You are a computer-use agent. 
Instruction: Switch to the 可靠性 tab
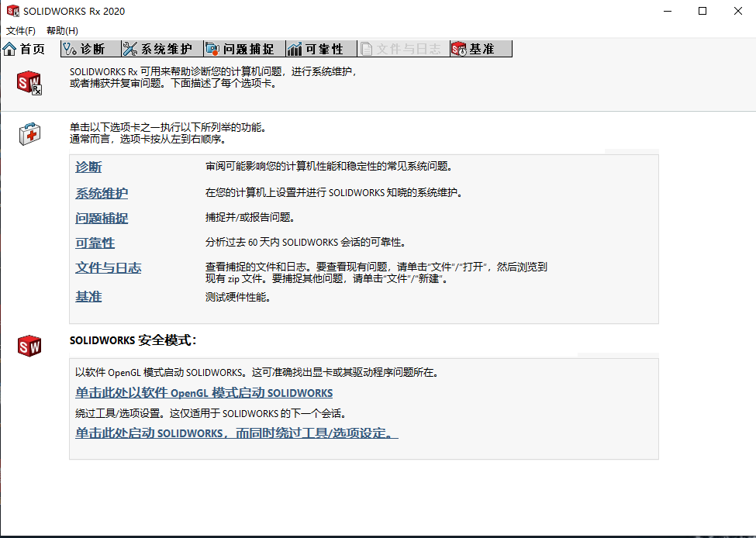(x=321, y=49)
